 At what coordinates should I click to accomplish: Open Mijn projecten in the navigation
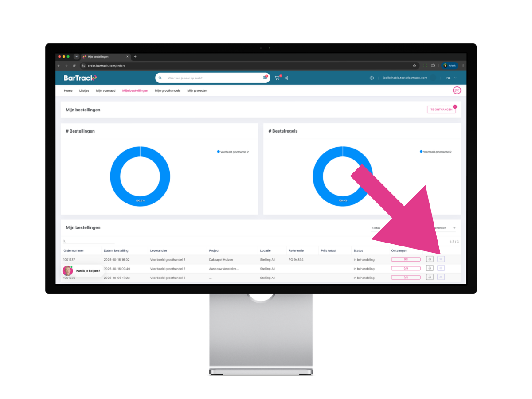click(197, 90)
